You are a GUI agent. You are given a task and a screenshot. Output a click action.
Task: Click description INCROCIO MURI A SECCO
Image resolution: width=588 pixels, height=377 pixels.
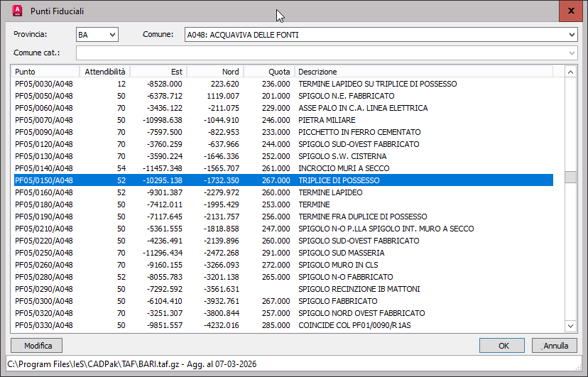pos(344,168)
